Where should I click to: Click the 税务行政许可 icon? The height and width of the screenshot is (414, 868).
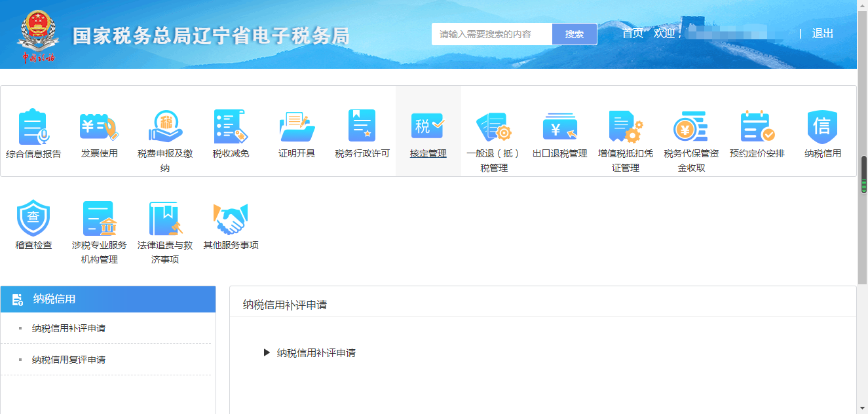point(362,127)
